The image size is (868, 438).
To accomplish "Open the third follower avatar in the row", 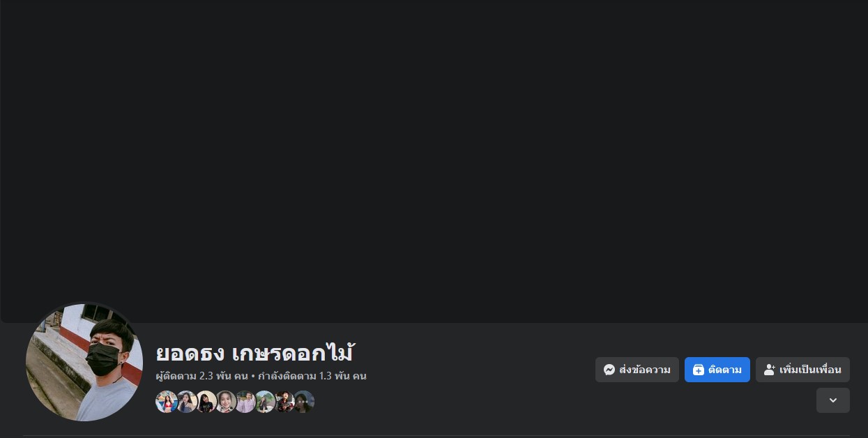I will coord(206,402).
